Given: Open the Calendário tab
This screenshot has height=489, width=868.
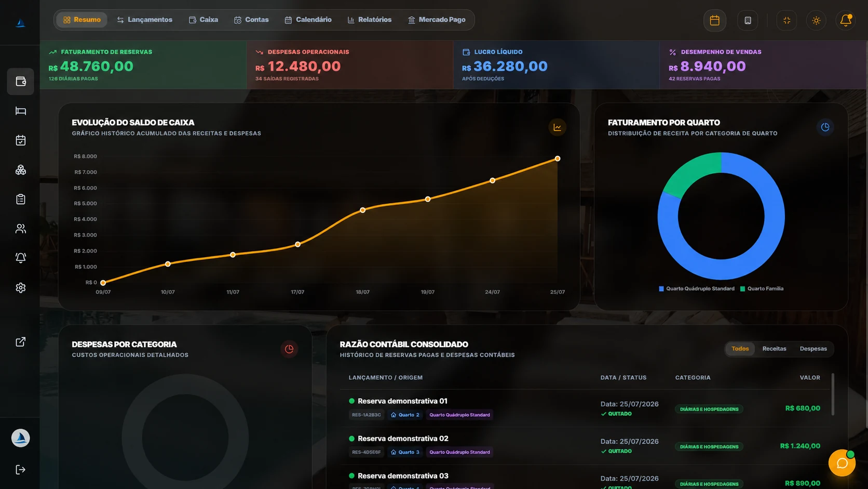Looking at the screenshot, I should (308, 20).
